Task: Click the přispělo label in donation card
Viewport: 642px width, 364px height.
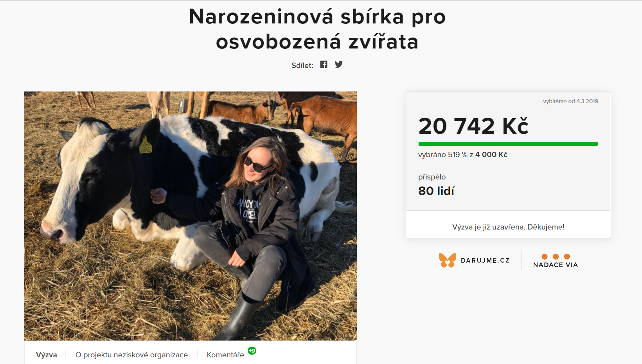Action: [x=432, y=177]
